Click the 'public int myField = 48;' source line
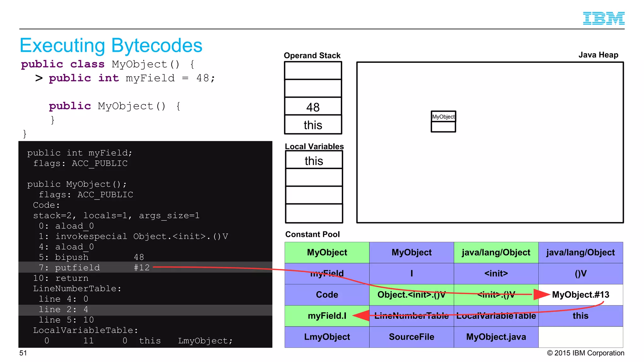 [x=132, y=78]
